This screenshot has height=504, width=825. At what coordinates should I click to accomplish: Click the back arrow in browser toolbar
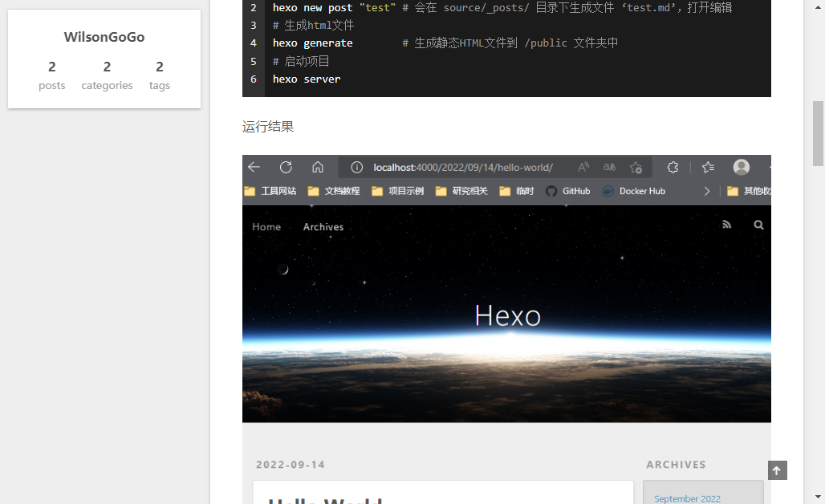pyautogui.click(x=254, y=167)
